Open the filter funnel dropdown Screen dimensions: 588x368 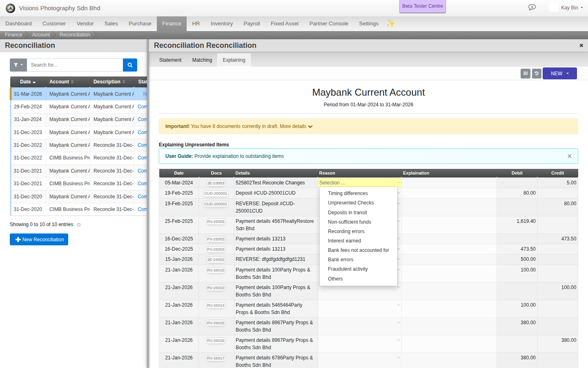pyautogui.click(x=18, y=65)
